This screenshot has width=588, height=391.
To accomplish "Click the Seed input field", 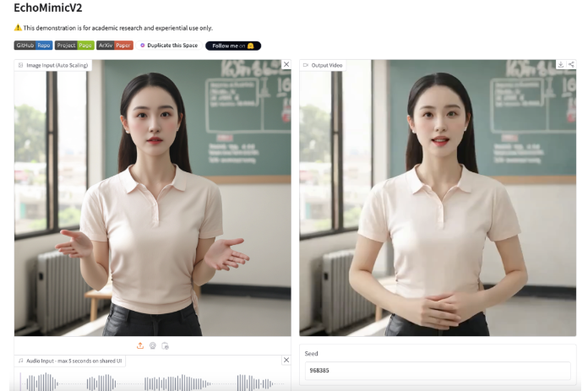I will (x=438, y=371).
